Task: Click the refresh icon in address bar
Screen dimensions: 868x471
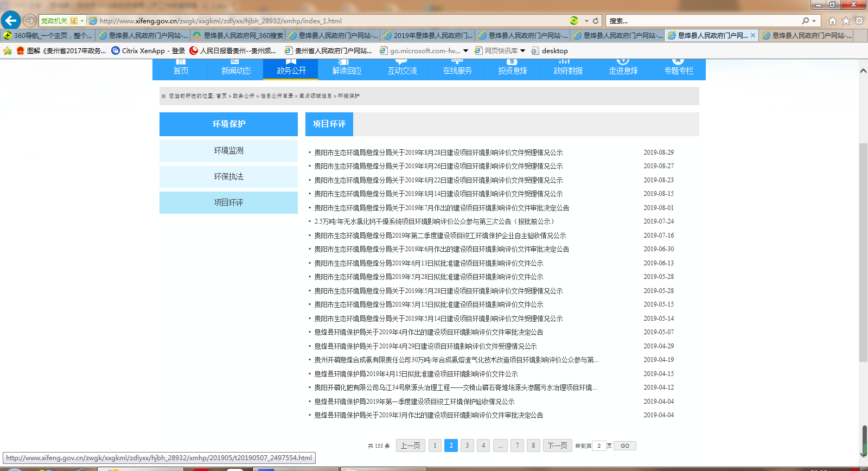Action: pos(596,21)
